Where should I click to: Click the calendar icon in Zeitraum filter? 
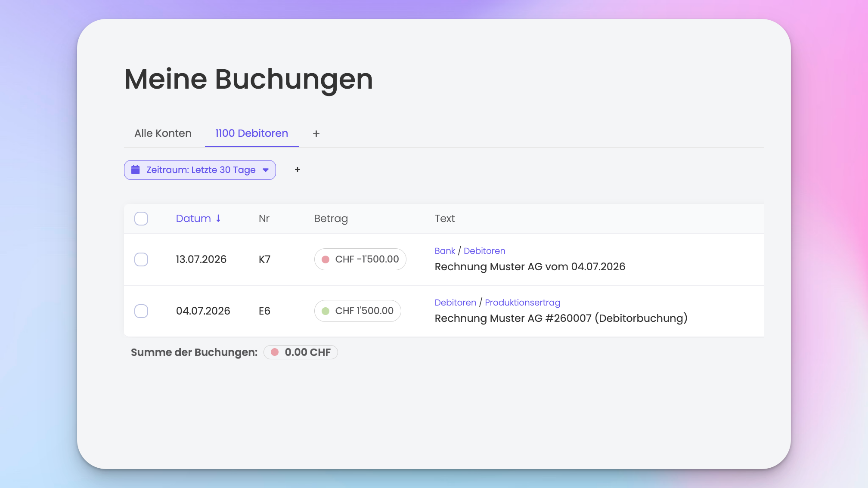pyautogui.click(x=136, y=170)
